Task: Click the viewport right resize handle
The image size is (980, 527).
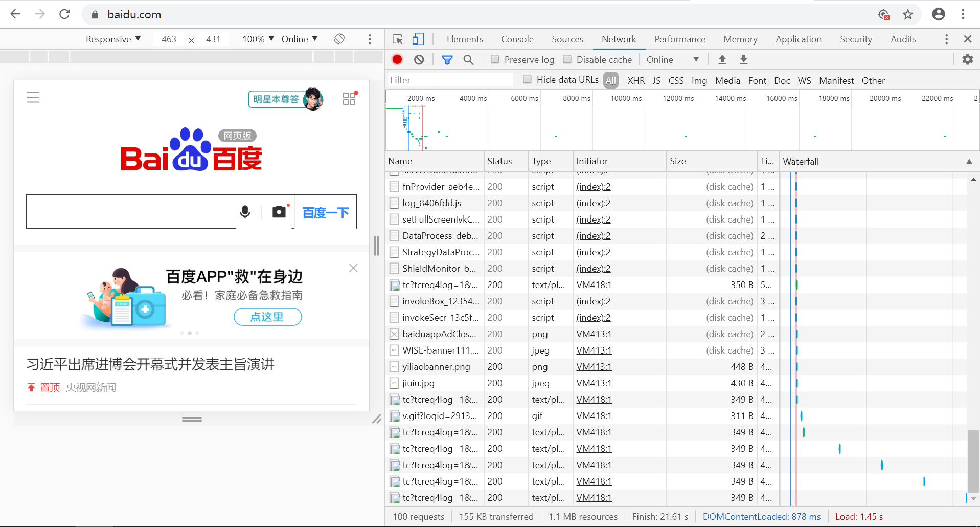Action: (x=376, y=246)
